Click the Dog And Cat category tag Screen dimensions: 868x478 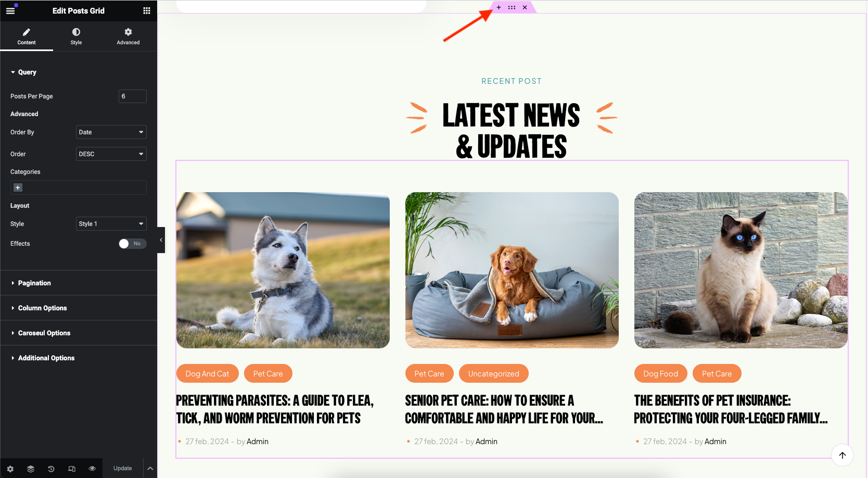tap(207, 374)
